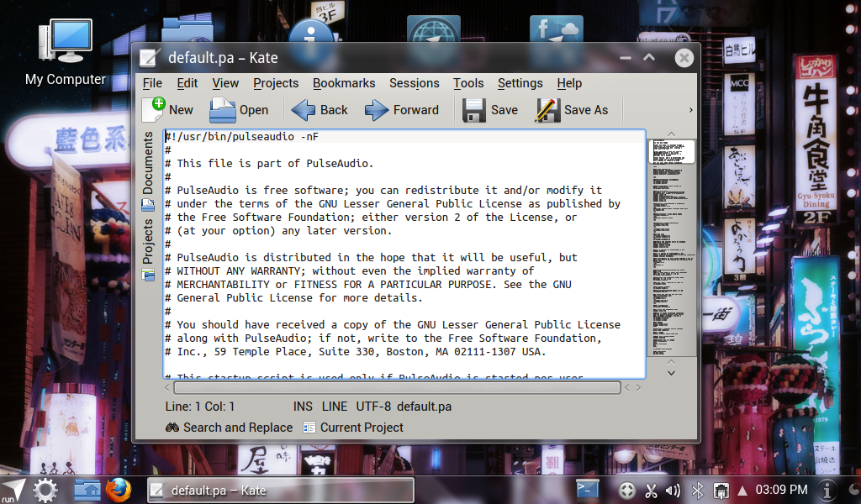Open the Sessions menu
Viewport: 861px width, 504px height.
tap(414, 83)
